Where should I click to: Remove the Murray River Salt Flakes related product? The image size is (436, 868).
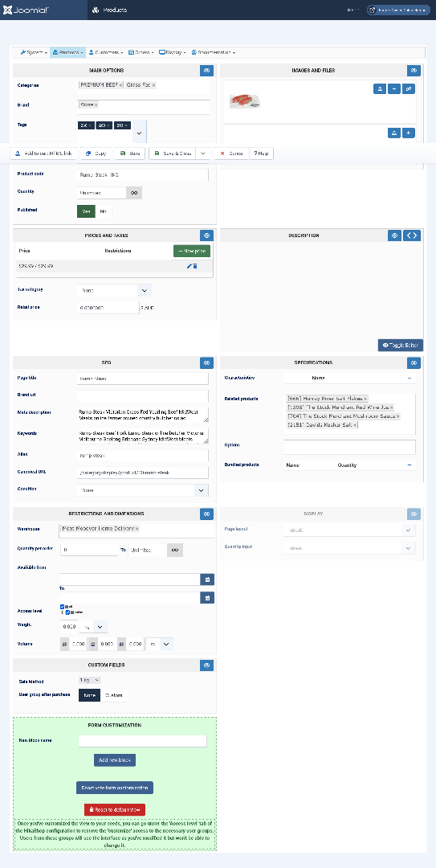click(x=365, y=399)
